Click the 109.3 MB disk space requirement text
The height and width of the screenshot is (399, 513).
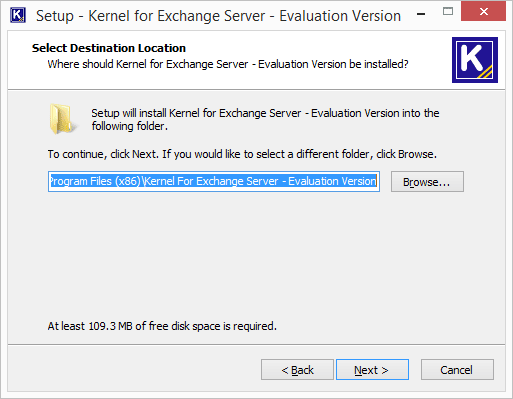tap(162, 326)
